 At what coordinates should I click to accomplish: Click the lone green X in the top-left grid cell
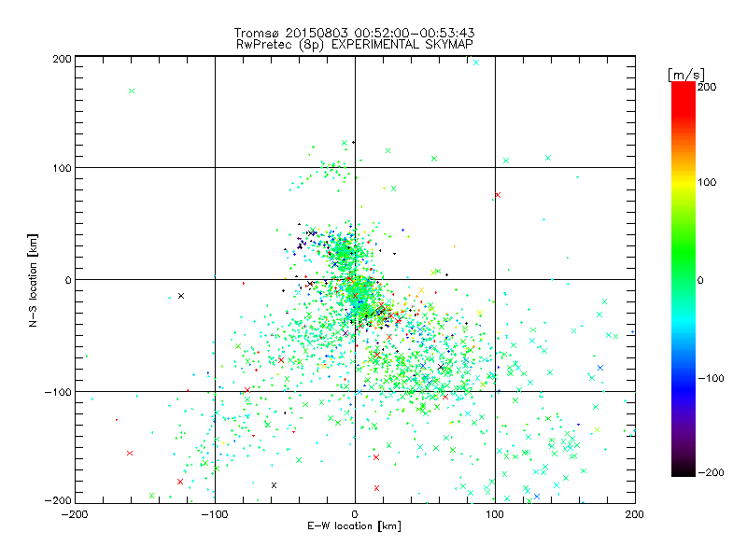(x=132, y=91)
